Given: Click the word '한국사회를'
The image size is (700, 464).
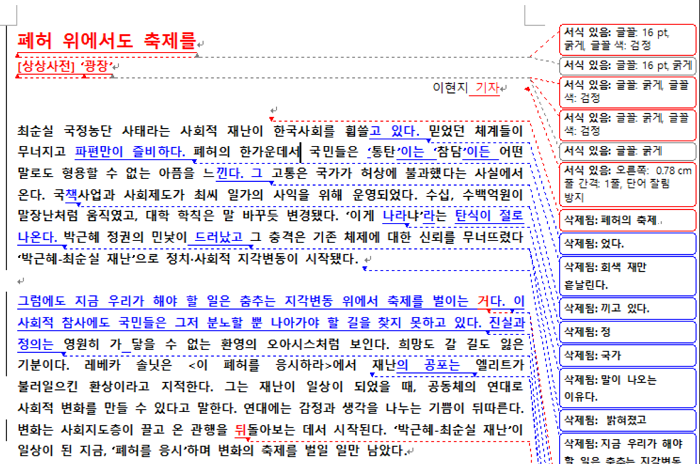Looking at the screenshot, I should pos(304,130).
